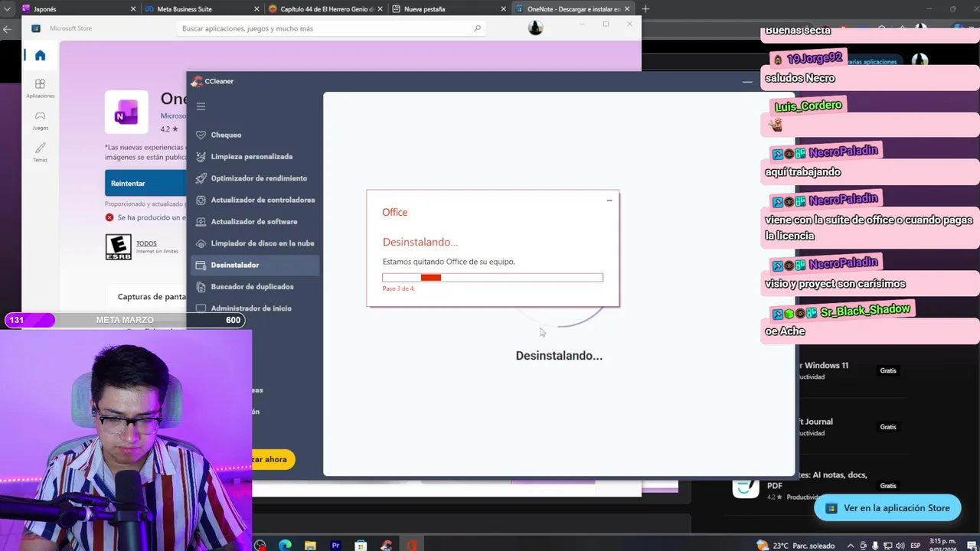Open Microsoft Store from taskbar
Viewport: 980px width, 551px height.
(361, 545)
